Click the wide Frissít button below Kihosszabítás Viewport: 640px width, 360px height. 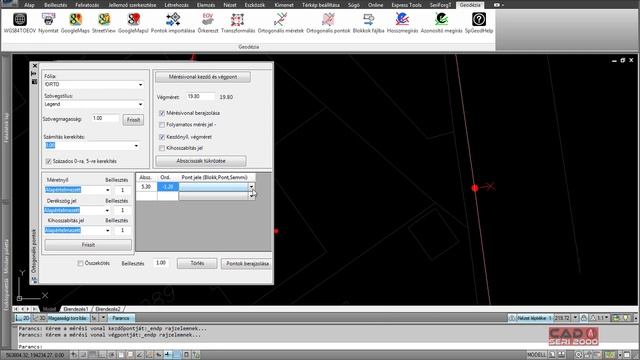click(x=88, y=245)
